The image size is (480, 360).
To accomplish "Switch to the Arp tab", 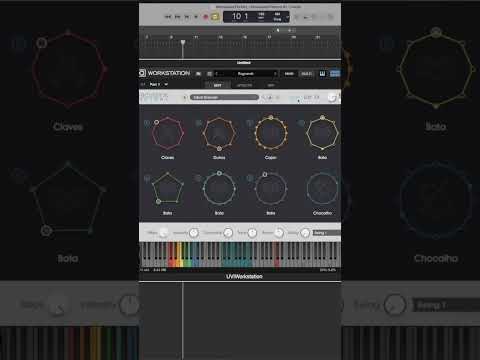I will 271,85.
